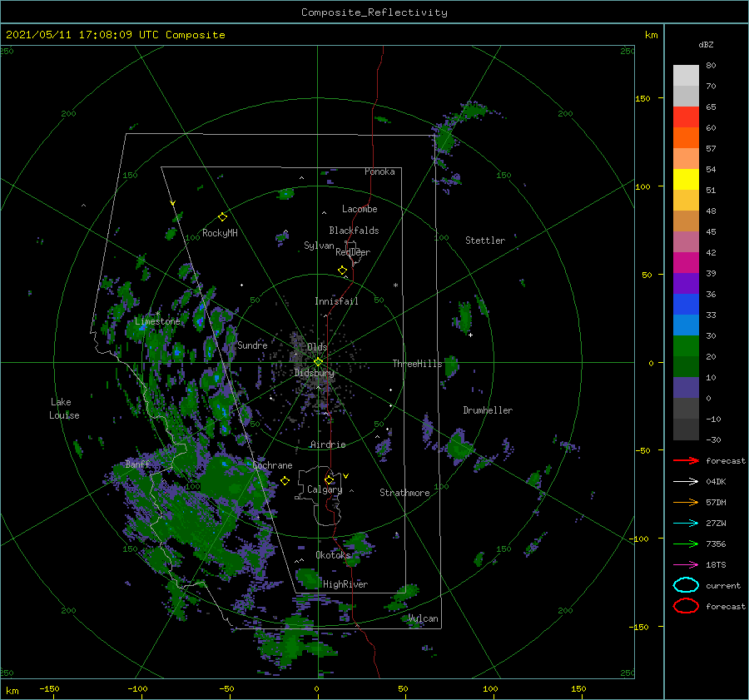Click the yellow diamond marker near RockyMH
Image resolution: width=749 pixels, height=700 pixels.
[222, 217]
